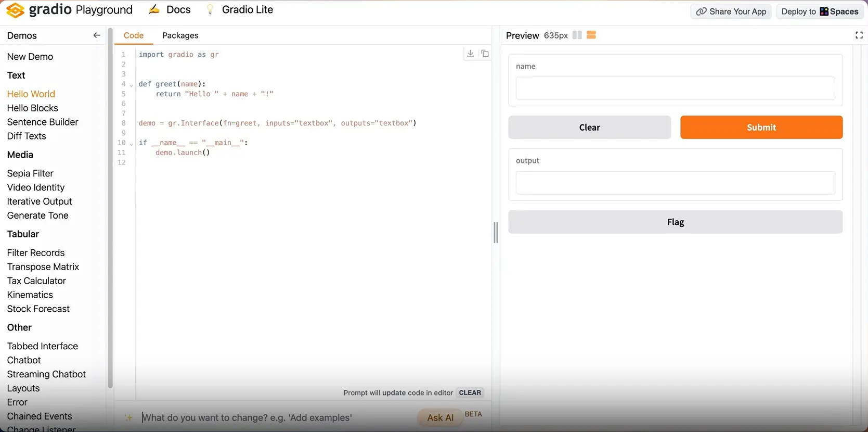Click the 'Other' section heading

point(19,328)
